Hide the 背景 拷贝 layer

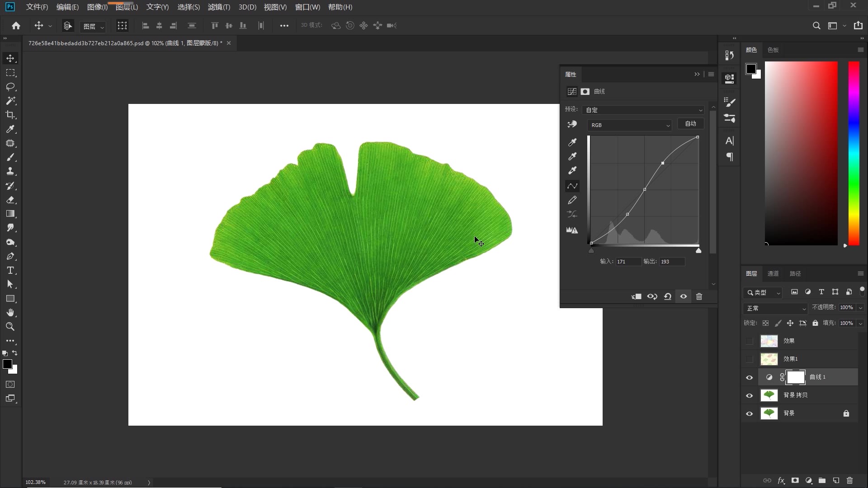pos(749,395)
